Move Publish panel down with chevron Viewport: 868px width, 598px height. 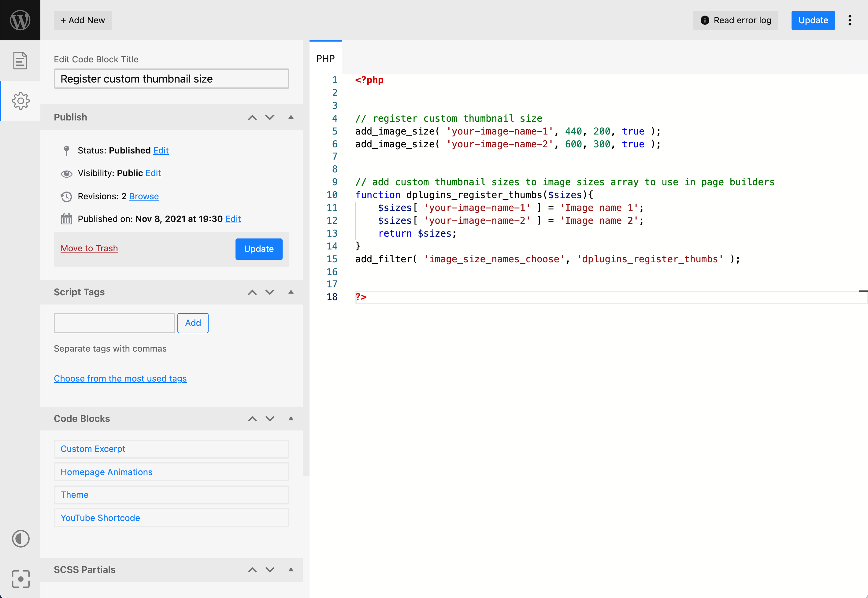pyautogui.click(x=270, y=117)
